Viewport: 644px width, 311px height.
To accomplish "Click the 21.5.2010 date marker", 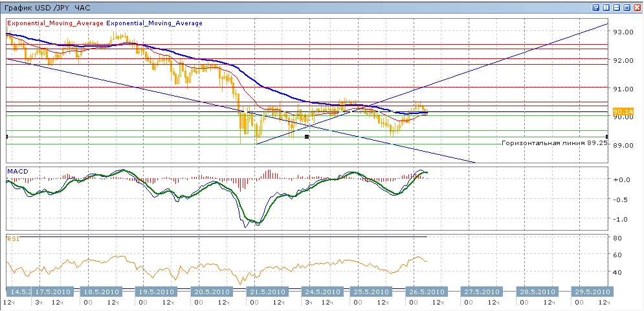I will click(266, 291).
